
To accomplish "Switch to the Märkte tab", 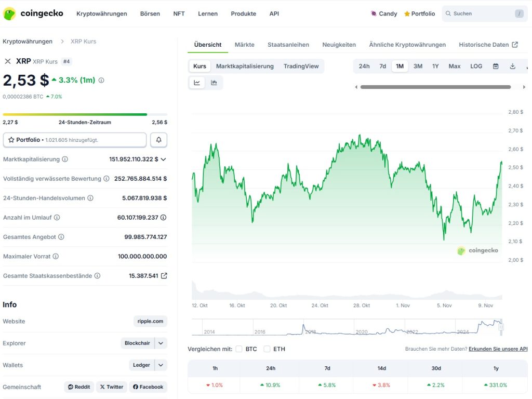I will pyautogui.click(x=244, y=45).
